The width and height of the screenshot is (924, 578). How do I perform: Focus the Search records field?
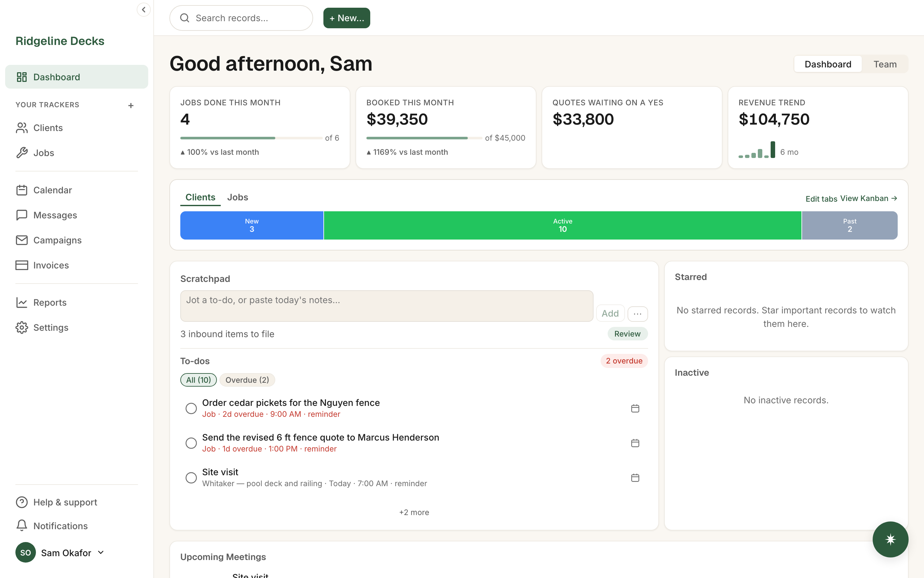241,18
